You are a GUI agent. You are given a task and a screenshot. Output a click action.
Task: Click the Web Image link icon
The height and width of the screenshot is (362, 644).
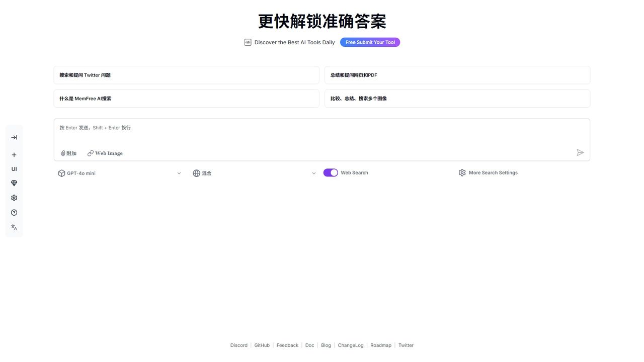[91, 153]
